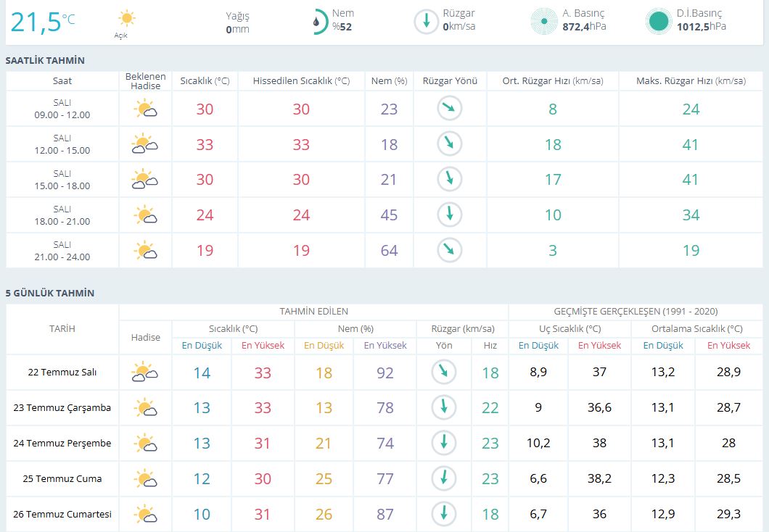Select the "25 Temmuz Cuma" date label

pyautogui.click(x=62, y=478)
